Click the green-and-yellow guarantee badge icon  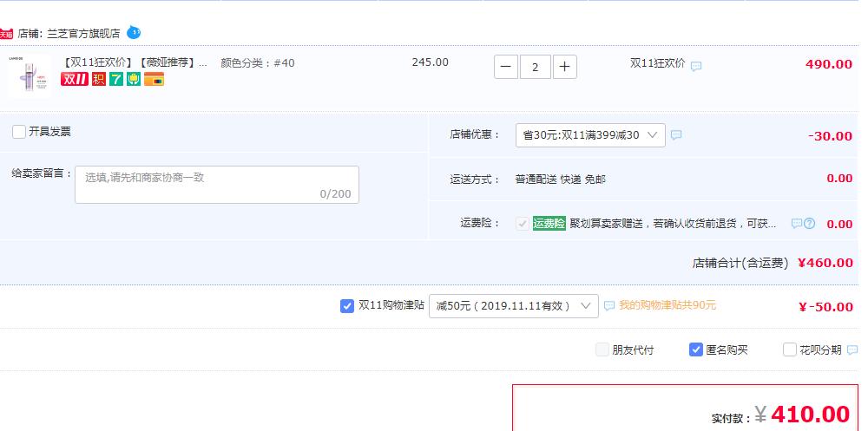[134, 79]
